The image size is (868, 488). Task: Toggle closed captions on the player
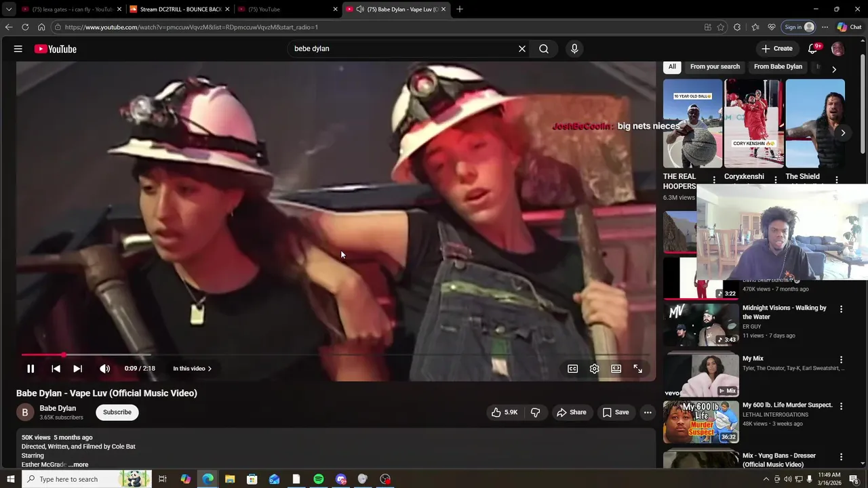click(x=573, y=369)
